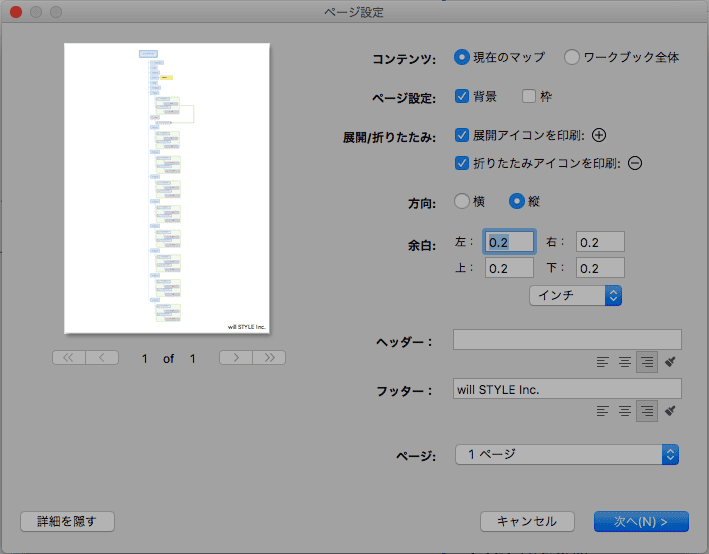
Task: Open footer font style brush icon
Action: (x=670, y=411)
